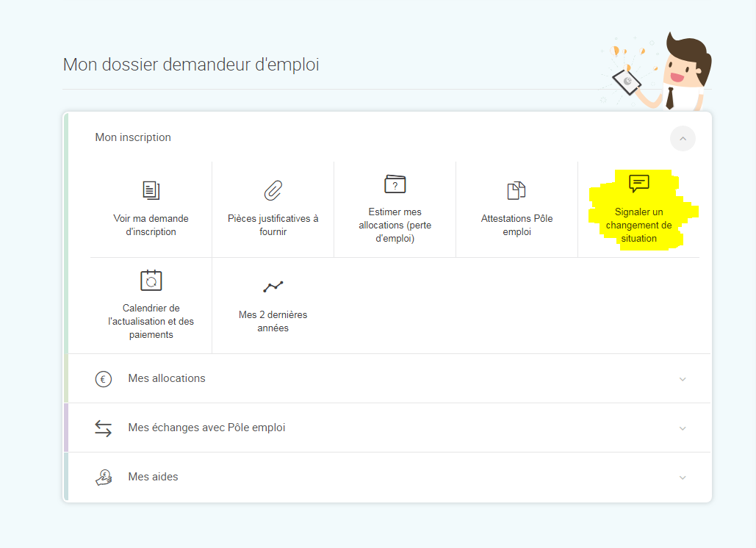Open Signaler un changement de situation link
Screen dimensions: 756x548
(x=639, y=225)
